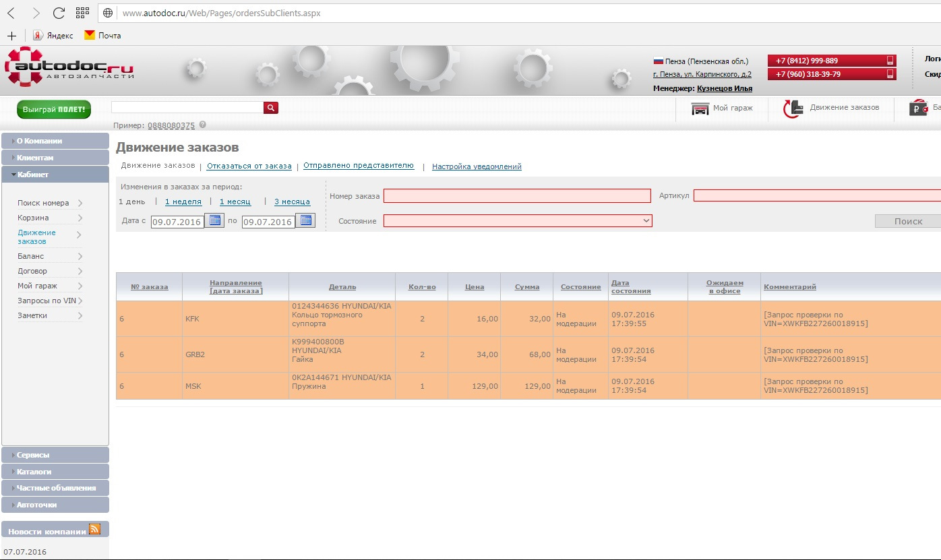Click the 0124344636 HYUNDAI/KIA part cell

(x=342, y=319)
